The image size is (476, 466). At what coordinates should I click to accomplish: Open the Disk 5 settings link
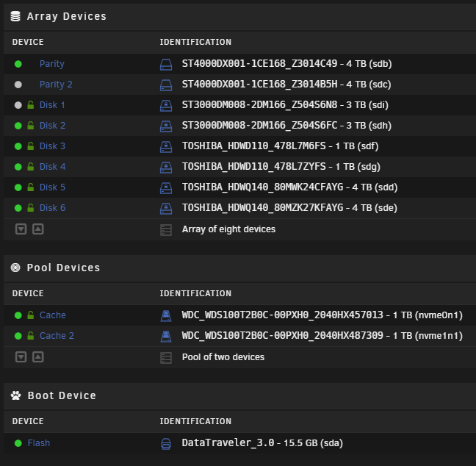coord(52,187)
